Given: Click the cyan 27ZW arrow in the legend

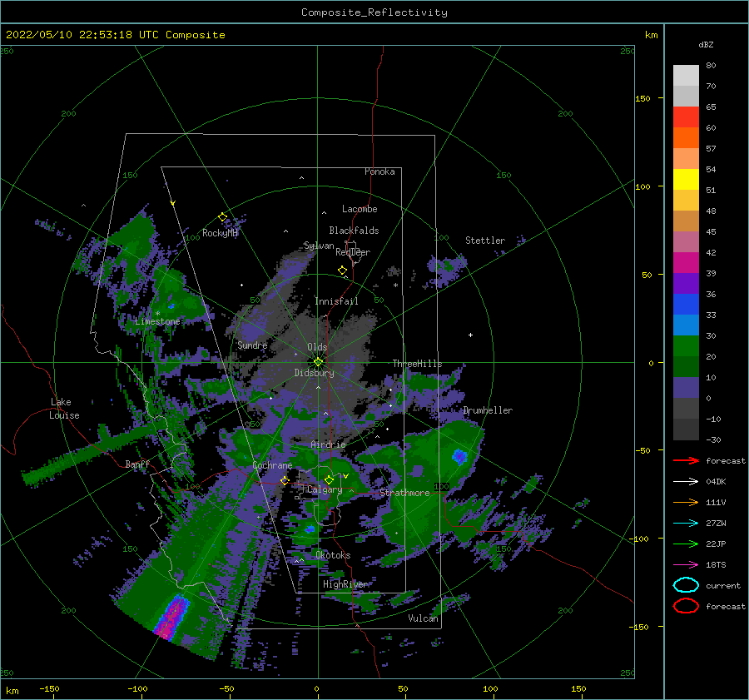Looking at the screenshot, I should [686, 524].
